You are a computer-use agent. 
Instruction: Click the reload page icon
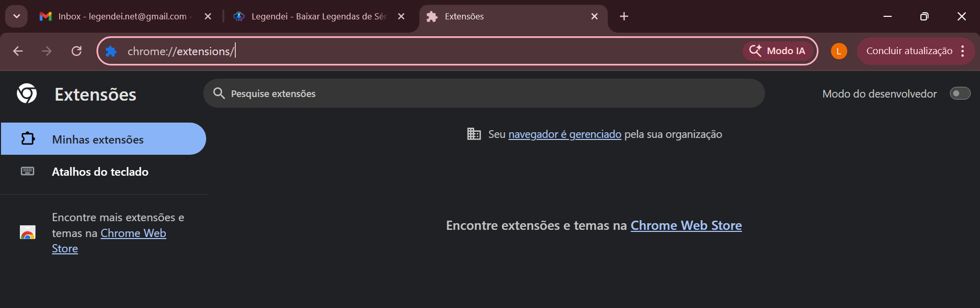(77, 51)
